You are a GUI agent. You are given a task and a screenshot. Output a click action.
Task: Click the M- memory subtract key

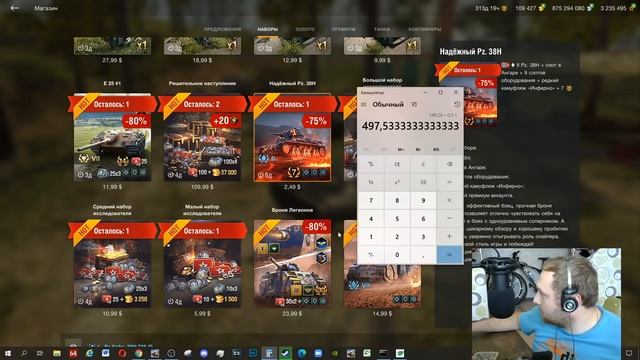coord(418,149)
